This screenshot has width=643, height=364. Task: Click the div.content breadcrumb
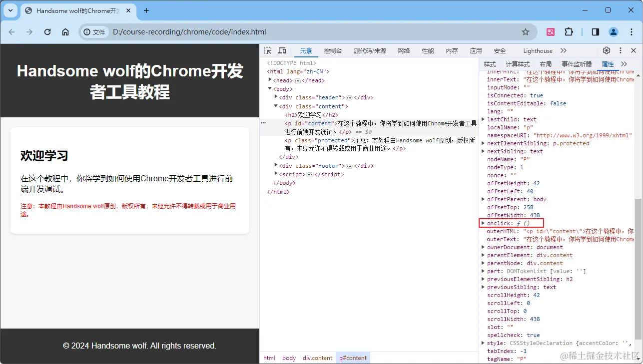[x=317, y=358]
